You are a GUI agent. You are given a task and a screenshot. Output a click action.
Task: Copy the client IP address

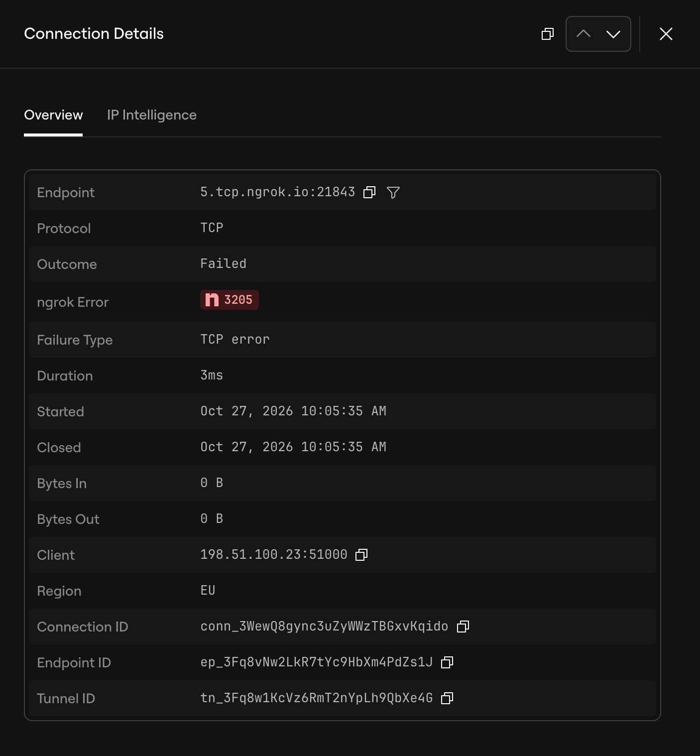(361, 555)
